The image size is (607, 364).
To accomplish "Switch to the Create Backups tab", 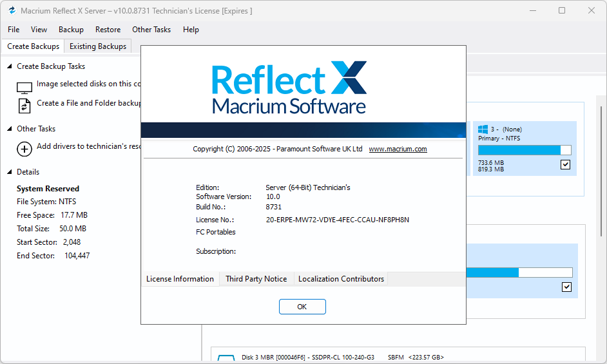I will [x=34, y=46].
